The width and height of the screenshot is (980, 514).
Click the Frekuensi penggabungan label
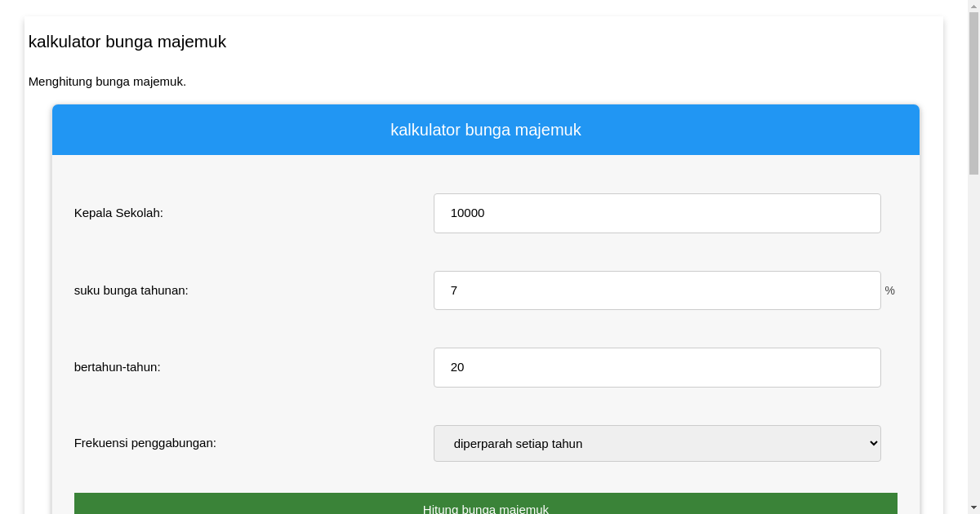click(x=145, y=443)
